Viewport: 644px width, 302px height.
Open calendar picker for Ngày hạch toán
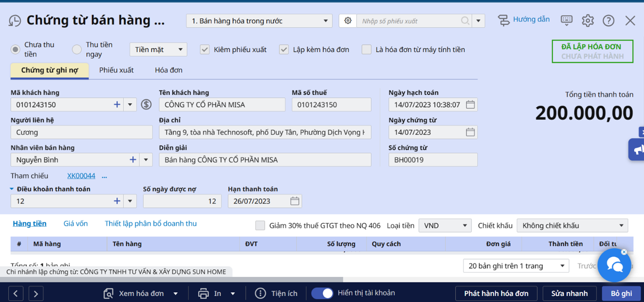470,105
